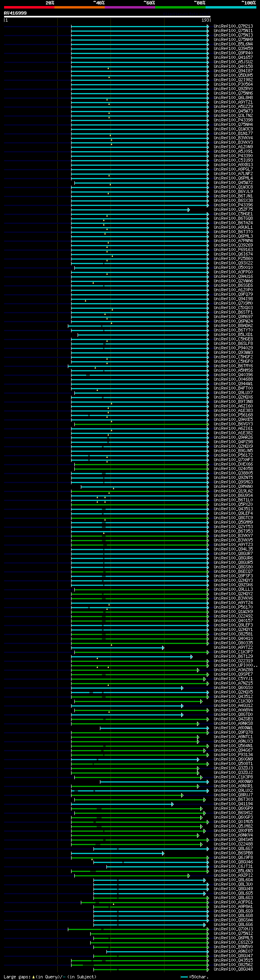
Task: Click the alignment bar for UniRef100_Q7M213
Action: pyautogui.click(x=140, y=26)
